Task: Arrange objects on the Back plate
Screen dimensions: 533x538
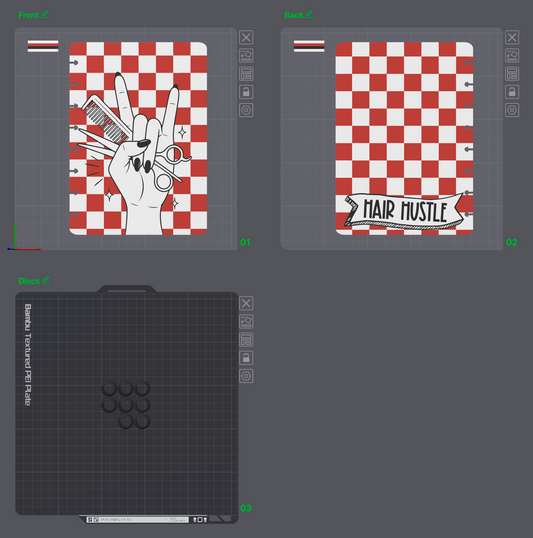Action: [x=512, y=74]
